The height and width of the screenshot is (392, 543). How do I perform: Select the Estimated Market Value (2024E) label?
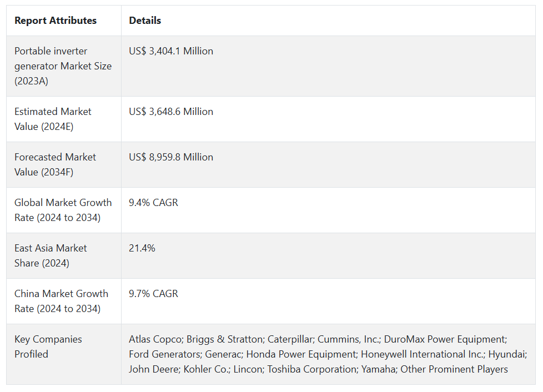[x=53, y=119]
